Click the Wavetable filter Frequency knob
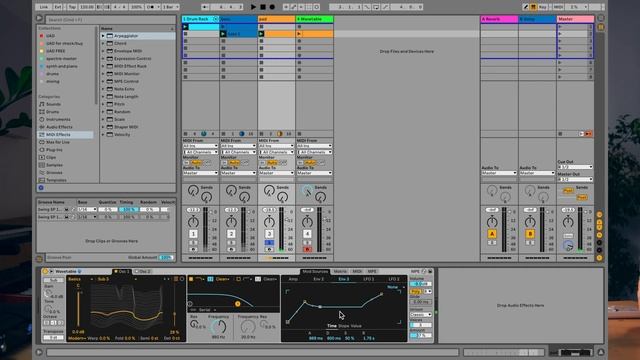640x360 pixels. click(218, 327)
